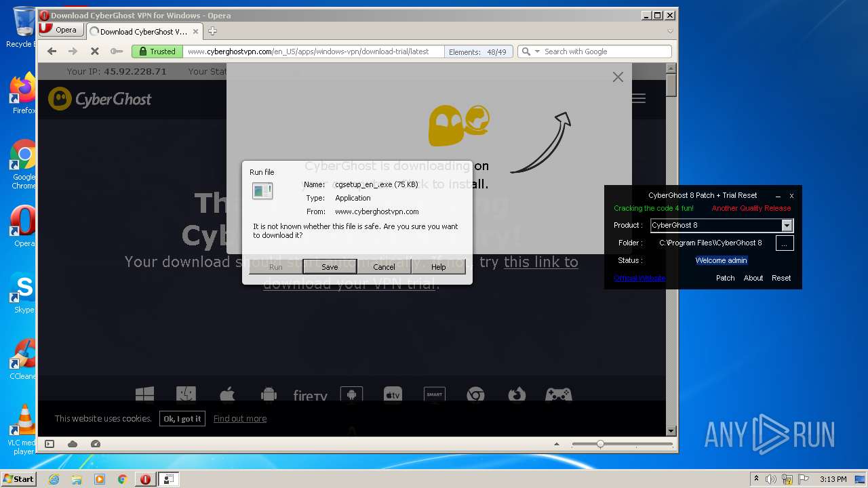
Task: Open the Official Website link
Action: pos(639,278)
